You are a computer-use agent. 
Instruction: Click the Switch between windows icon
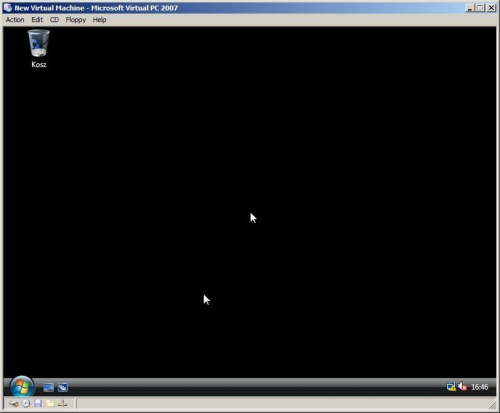pos(63,387)
